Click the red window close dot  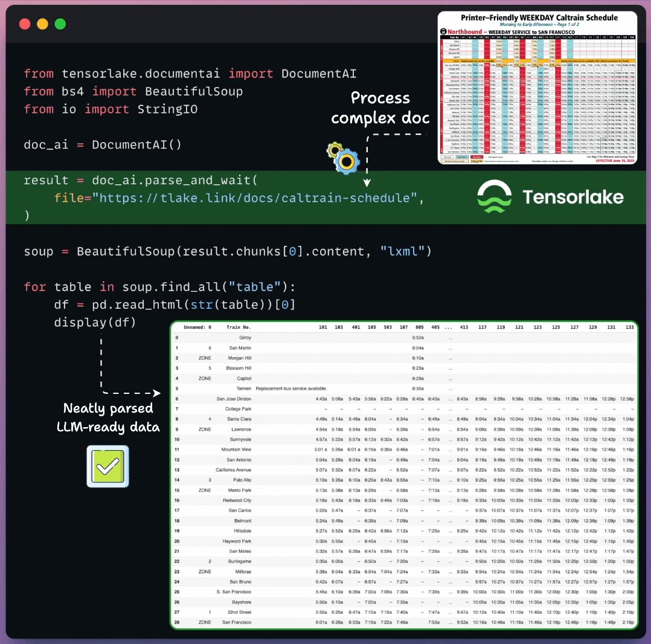(25, 24)
